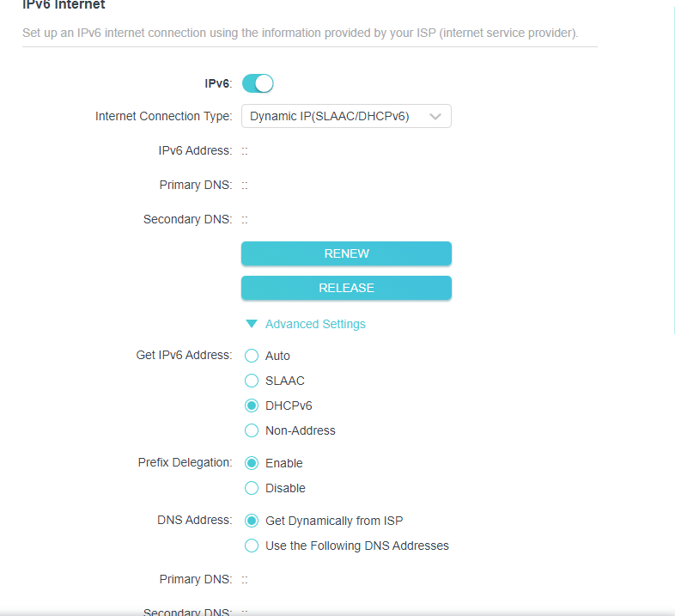Click the RENEW button
Screen dimensions: 675x616
pos(346,253)
